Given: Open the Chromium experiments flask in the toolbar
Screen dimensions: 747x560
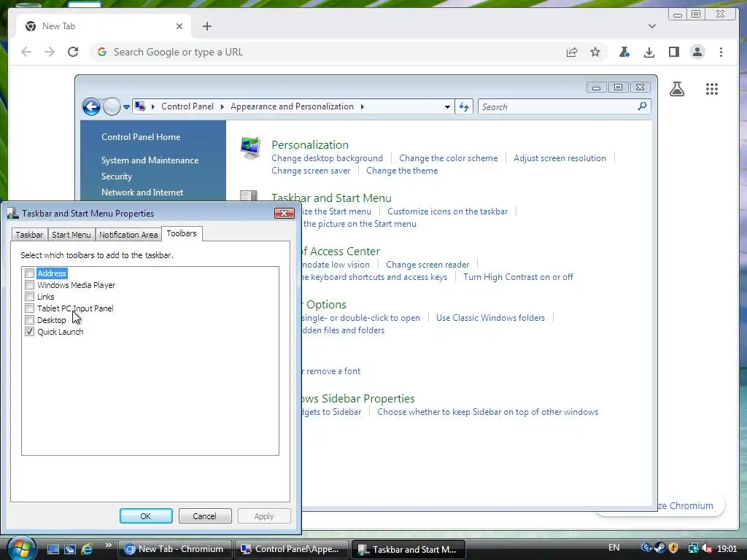Looking at the screenshot, I should [624, 52].
